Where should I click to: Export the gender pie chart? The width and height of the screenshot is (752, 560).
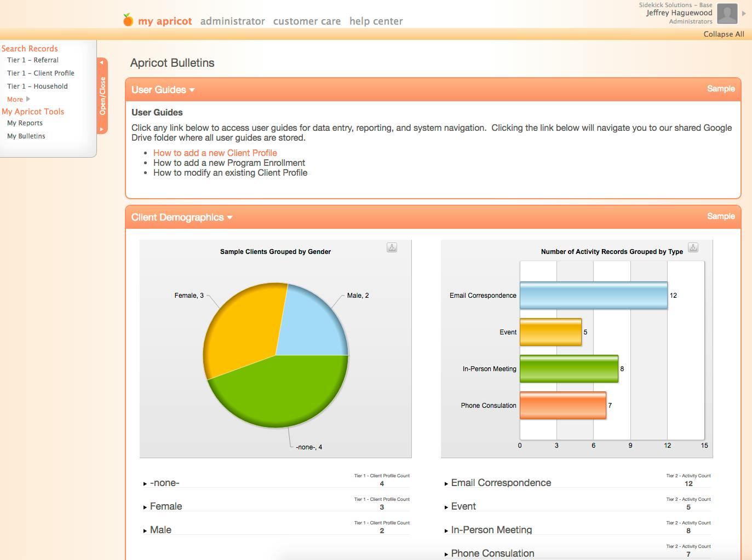392,247
